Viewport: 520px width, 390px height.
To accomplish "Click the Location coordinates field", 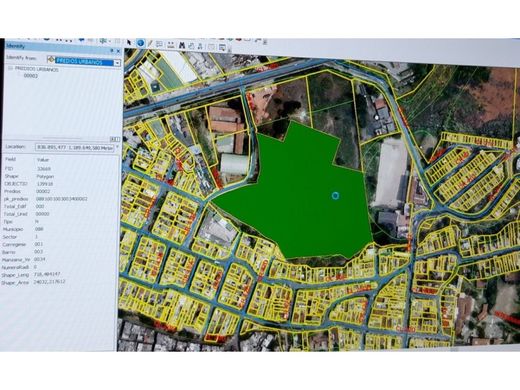I will [75, 147].
